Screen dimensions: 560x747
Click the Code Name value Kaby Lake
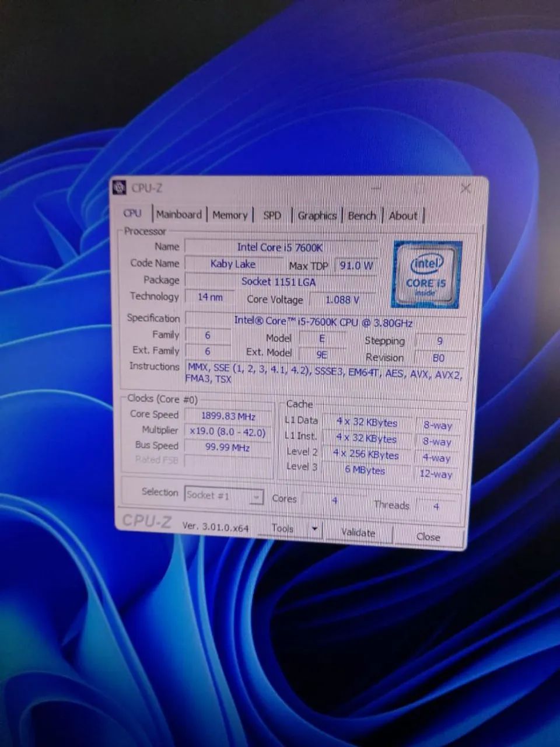click(x=233, y=264)
